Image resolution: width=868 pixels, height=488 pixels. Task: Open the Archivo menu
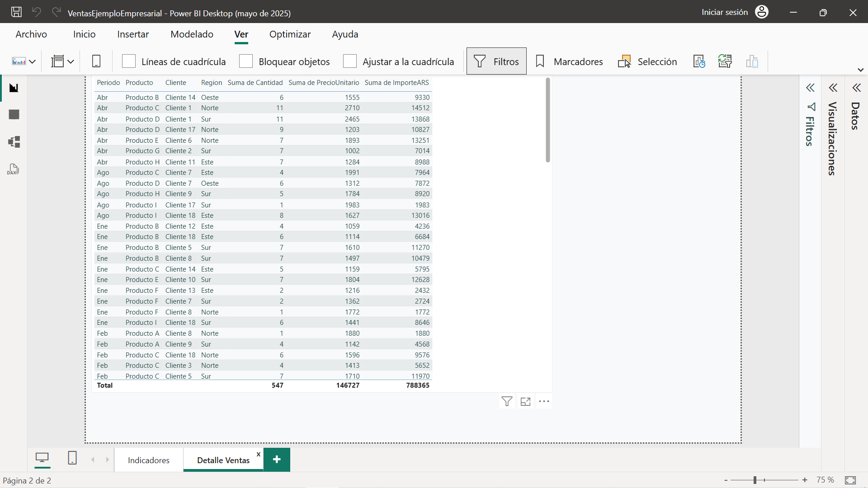coord(31,34)
